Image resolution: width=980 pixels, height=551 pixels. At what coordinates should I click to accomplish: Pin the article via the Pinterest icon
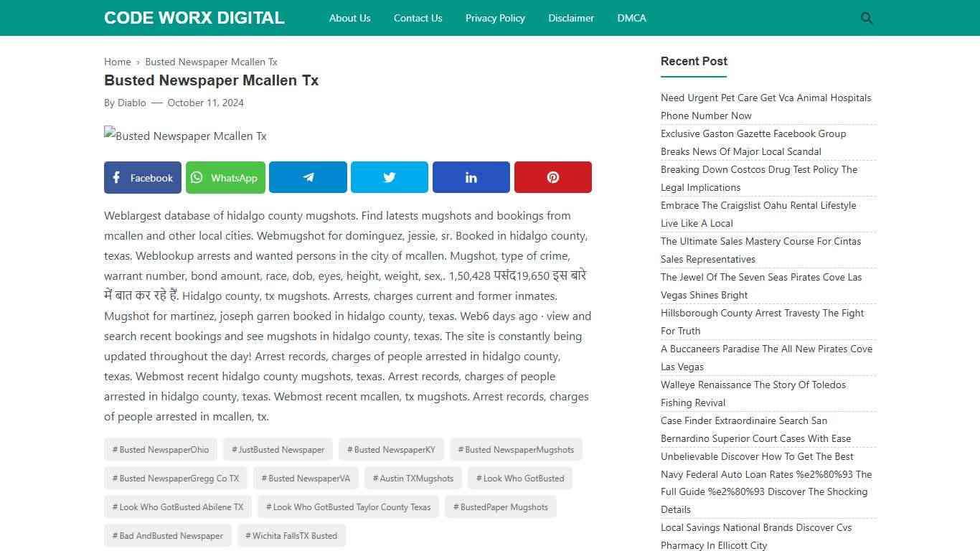point(552,177)
